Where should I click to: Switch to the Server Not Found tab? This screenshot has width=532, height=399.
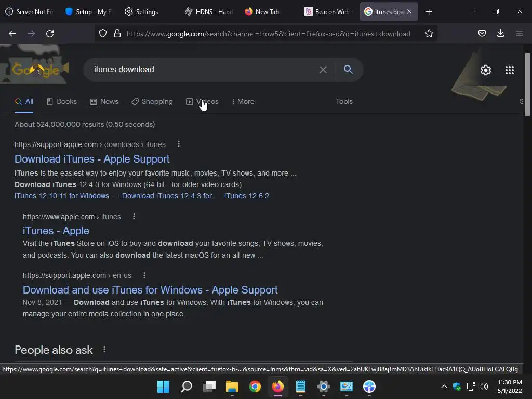pos(30,12)
